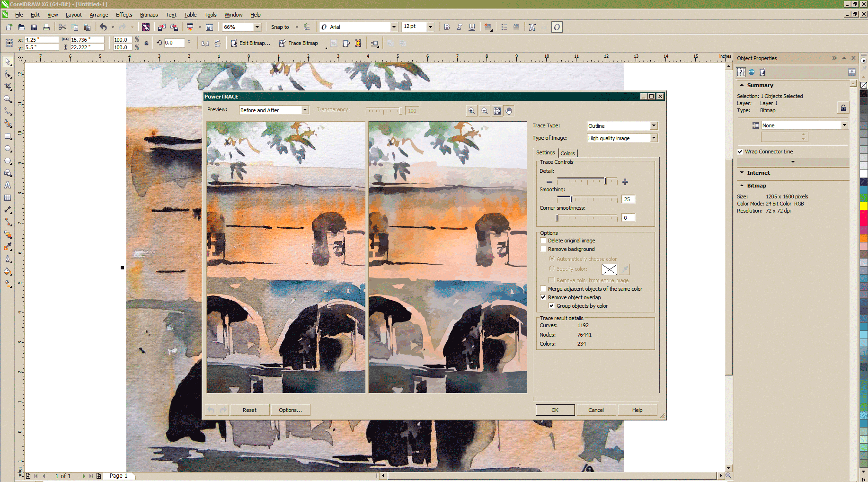The height and width of the screenshot is (482, 868).
Task: Open the Bitmaps menu
Action: [x=149, y=15]
